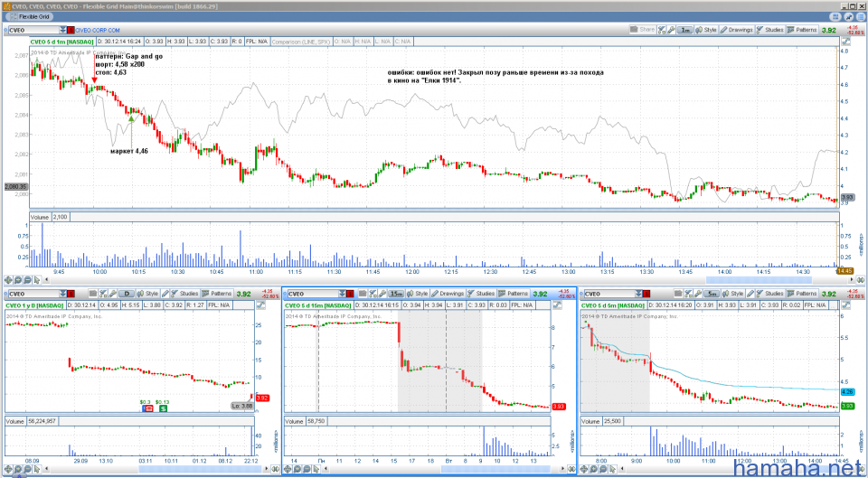Open Patterns on the 5m chart
This screenshot has width=868, height=478.
click(802, 294)
